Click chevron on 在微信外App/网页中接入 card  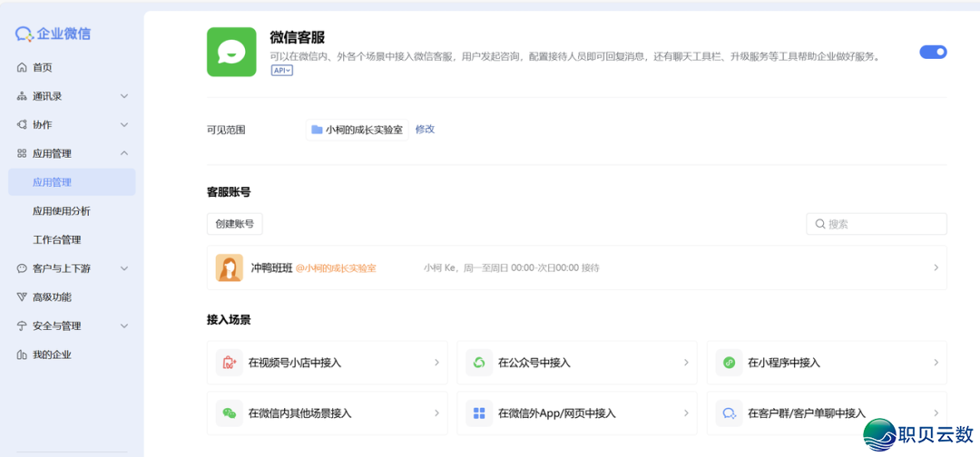tap(686, 413)
